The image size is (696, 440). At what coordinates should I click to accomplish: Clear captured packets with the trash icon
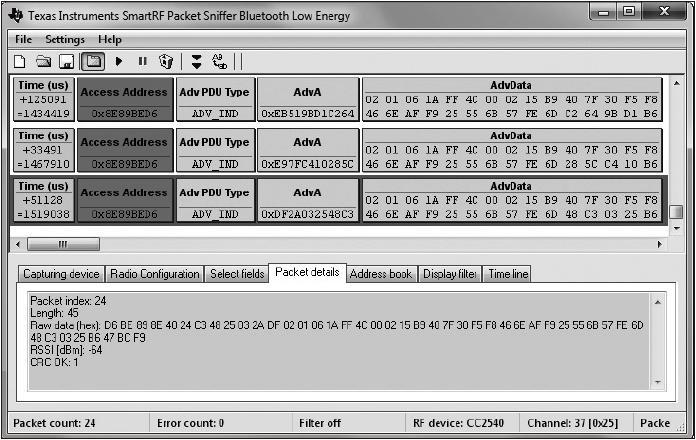click(x=166, y=62)
